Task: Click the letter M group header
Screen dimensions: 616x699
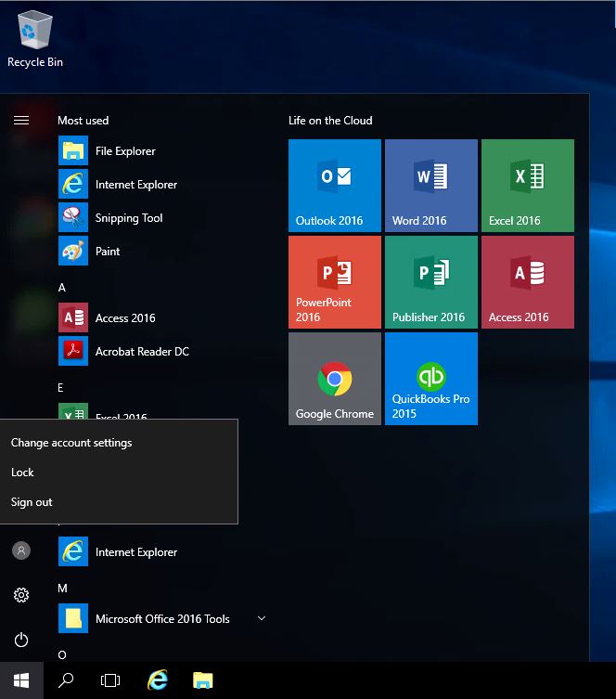Action: point(62,589)
